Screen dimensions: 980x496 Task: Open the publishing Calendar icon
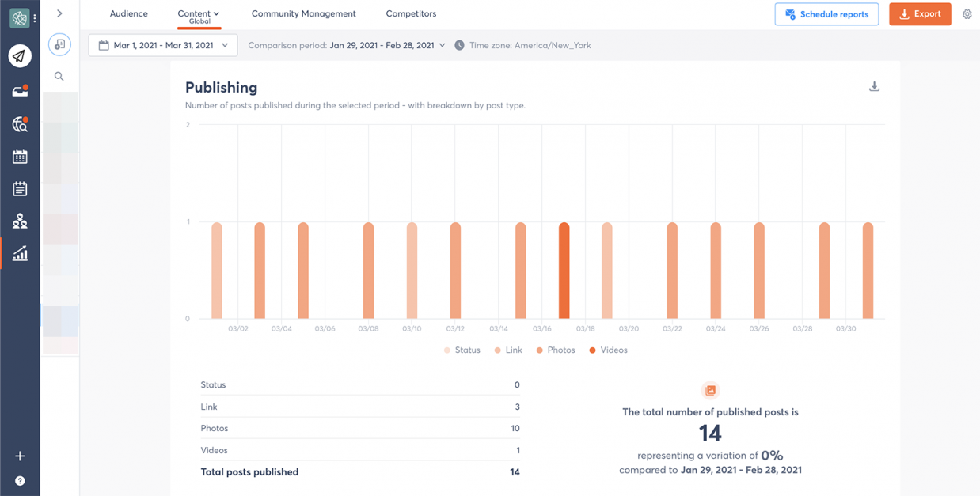(x=20, y=156)
